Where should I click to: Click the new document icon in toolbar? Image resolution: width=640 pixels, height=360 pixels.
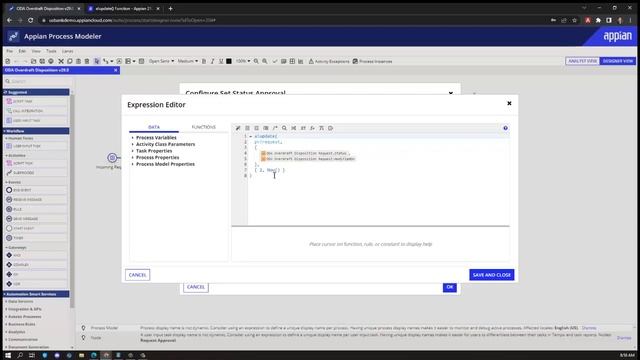tap(8, 61)
